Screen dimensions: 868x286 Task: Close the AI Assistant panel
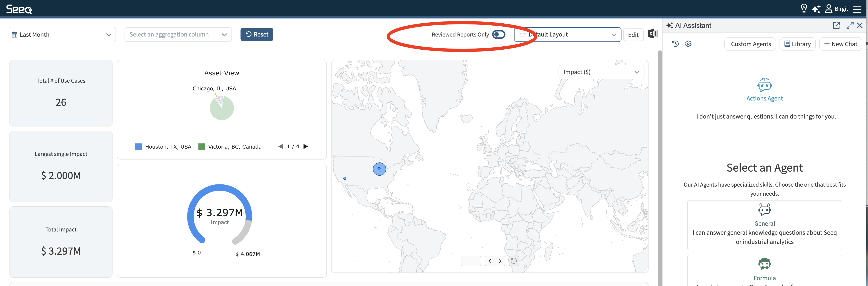pyautogui.click(x=860, y=25)
